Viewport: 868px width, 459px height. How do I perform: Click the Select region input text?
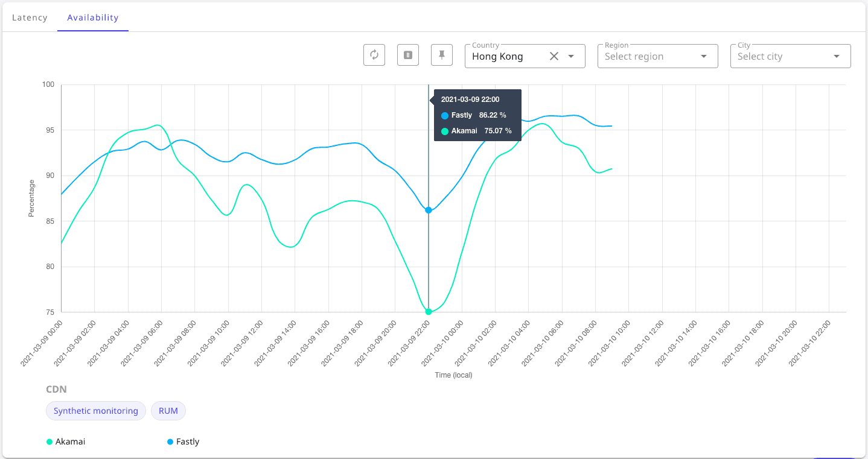click(634, 56)
